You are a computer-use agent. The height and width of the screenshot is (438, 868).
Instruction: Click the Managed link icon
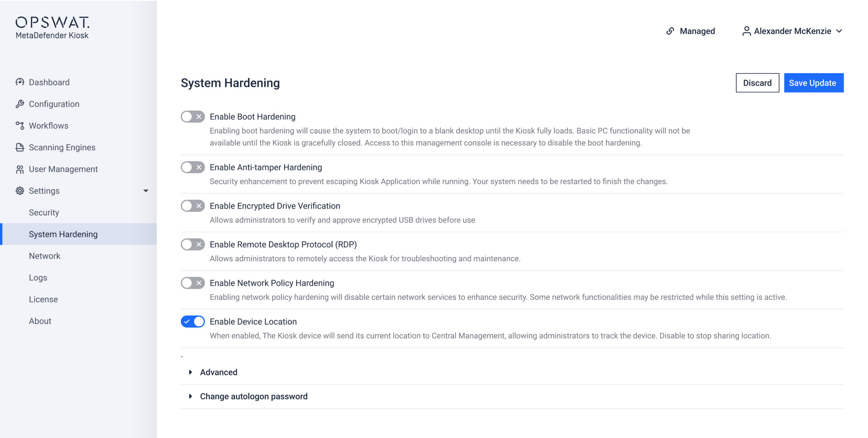[670, 31]
